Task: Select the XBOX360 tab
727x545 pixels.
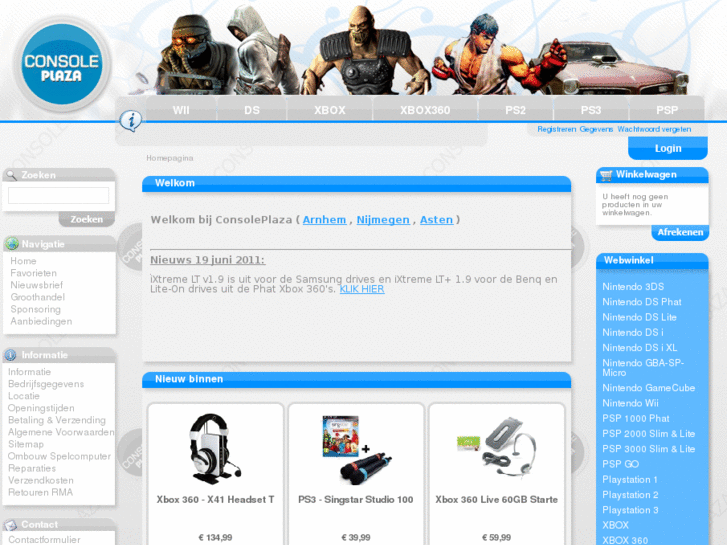Action: tap(425, 110)
